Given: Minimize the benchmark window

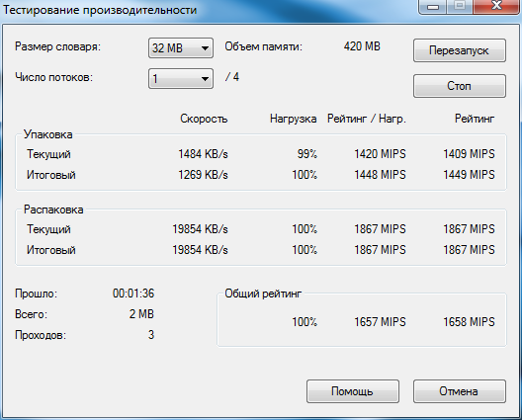Looking at the screenshot, I should tap(433, 6).
